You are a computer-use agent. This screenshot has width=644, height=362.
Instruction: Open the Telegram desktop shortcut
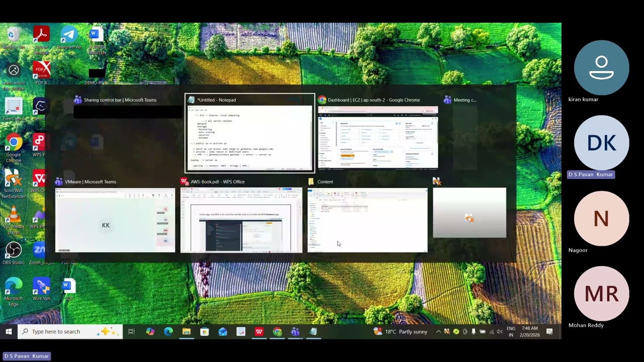pos(69,37)
